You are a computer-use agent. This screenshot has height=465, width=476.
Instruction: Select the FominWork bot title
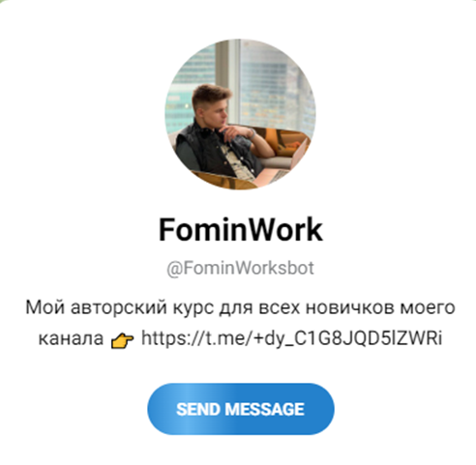pyautogui.click(x=241, y=229)
